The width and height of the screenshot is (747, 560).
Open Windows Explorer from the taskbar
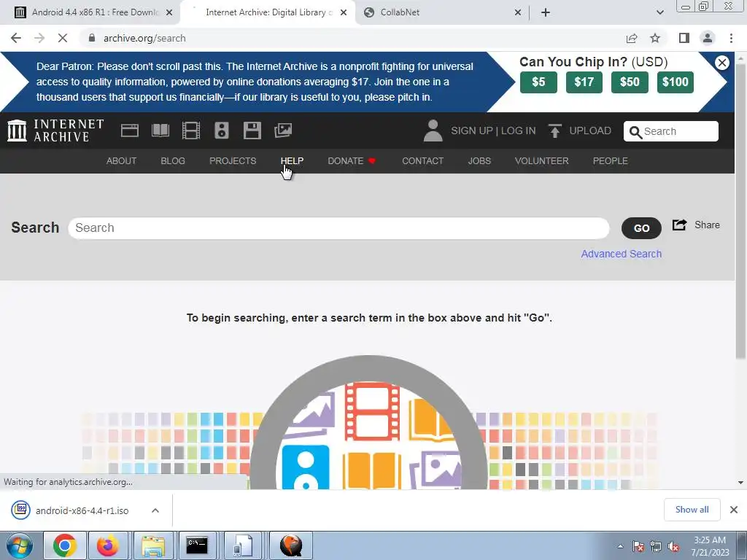pos(153,545)
